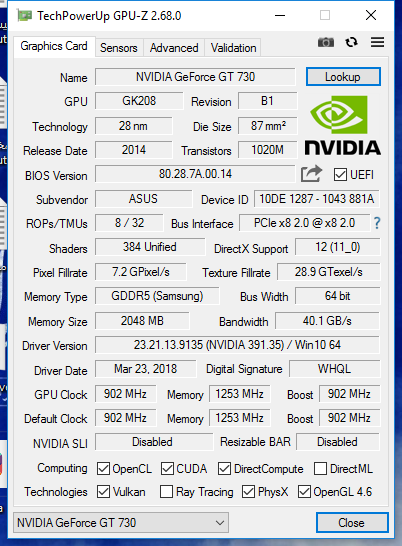Image resolution: width=402 pixels, height=546 pixels.
Task: Click the Memory Type field GDDR5 (Samsung)
Action: [x=157, y=296]
